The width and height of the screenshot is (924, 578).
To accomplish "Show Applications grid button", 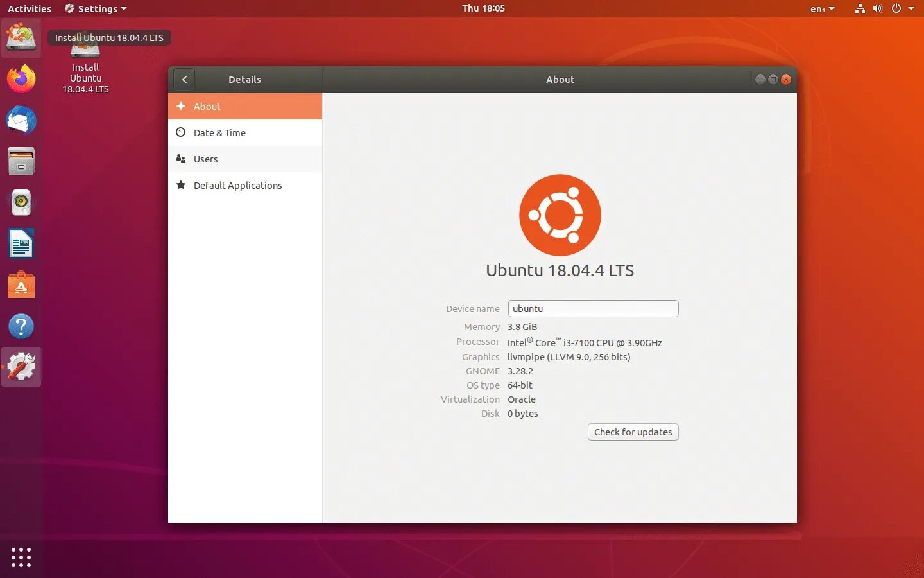I will coord(21,557).
